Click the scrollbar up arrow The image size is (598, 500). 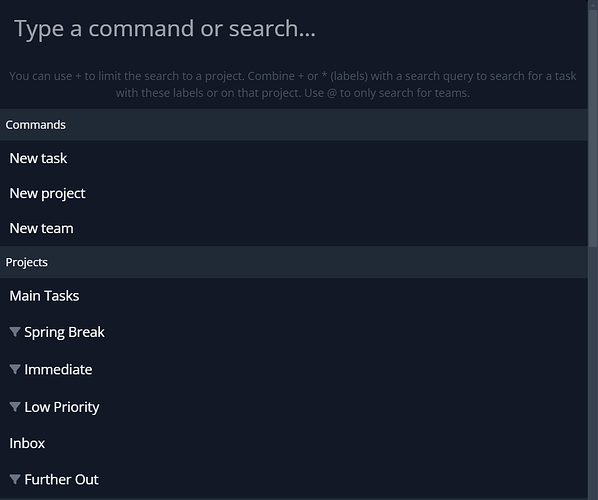coord(593,4)
